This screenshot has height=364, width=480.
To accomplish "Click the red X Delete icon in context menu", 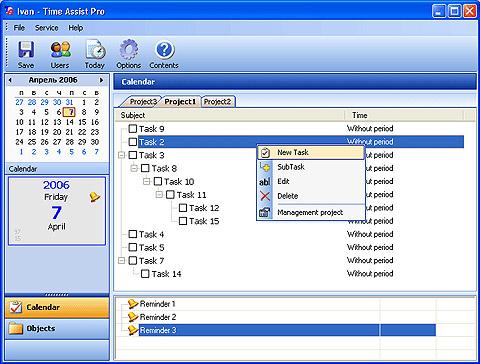I will [x=265, y=196].
